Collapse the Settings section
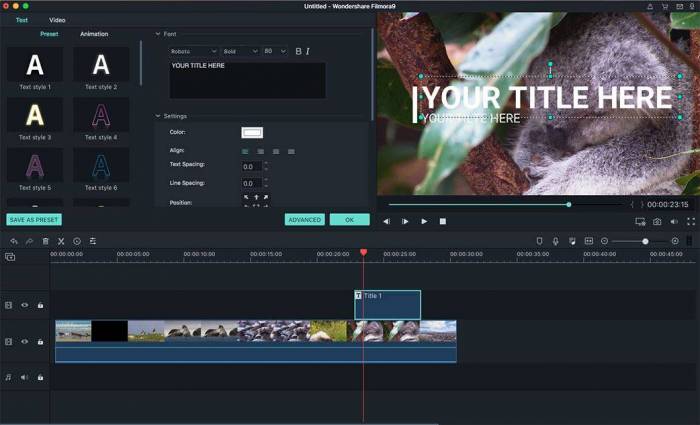 [x=158, y=116]
